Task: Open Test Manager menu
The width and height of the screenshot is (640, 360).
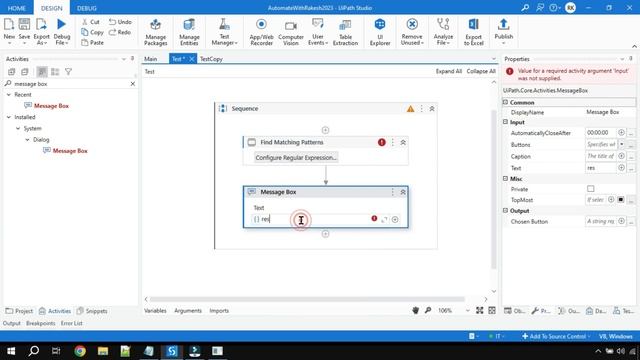Action: [x=224, y=32]
